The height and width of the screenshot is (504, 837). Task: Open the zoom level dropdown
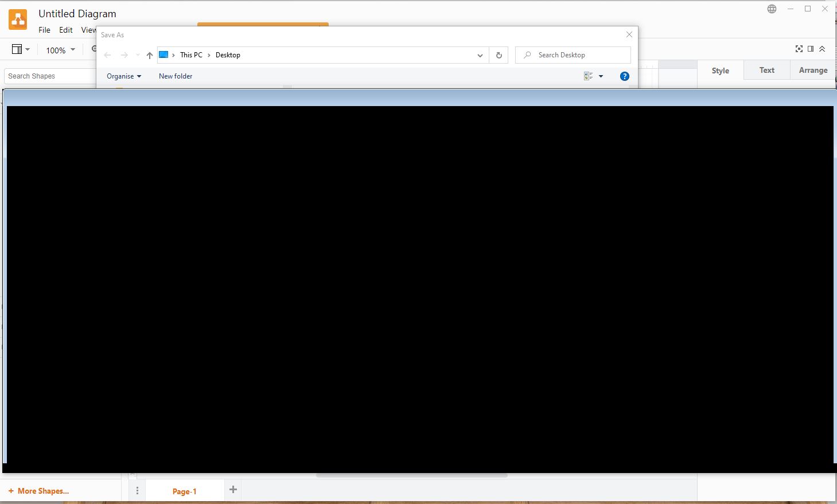60,50
